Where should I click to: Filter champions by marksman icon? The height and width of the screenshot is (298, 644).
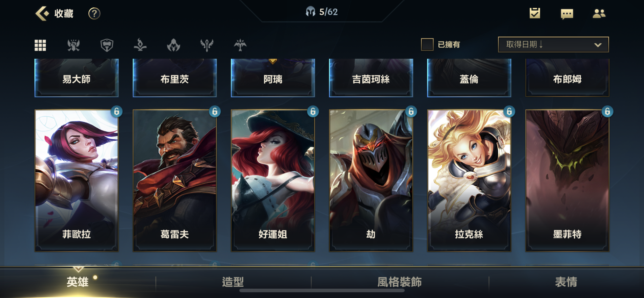(240, 45)
